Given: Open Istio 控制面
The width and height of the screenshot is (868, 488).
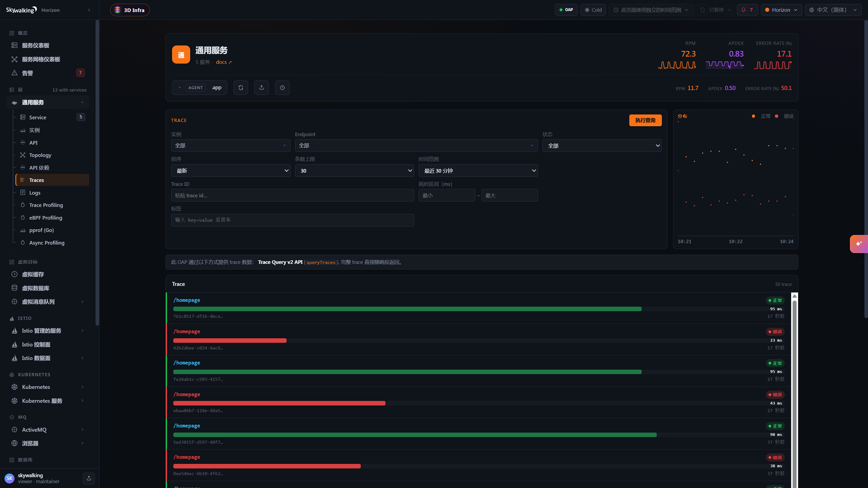Looking at the screenshot, I should coord(48,344).
